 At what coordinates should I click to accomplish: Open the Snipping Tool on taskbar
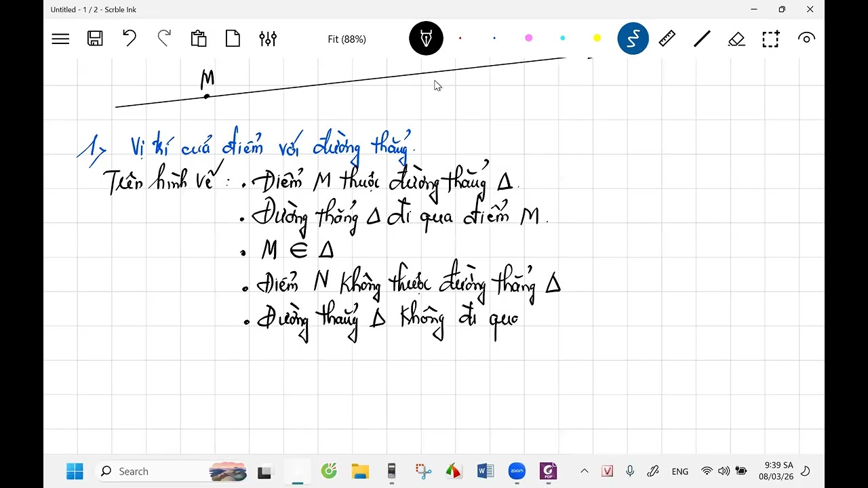tap(422, 471)
